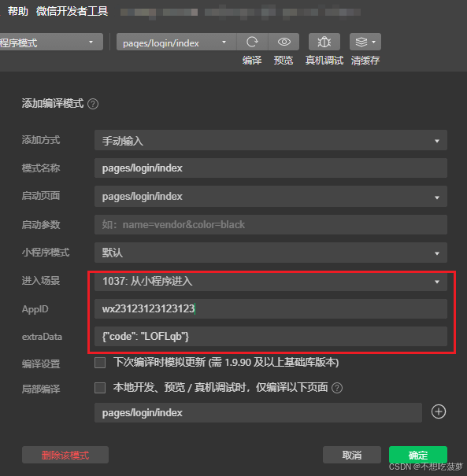The width and height of the screenshot is (467, 476).
Task: Click the clear cache layers icon
Action: pyautogui.click(x=361, y=42)
